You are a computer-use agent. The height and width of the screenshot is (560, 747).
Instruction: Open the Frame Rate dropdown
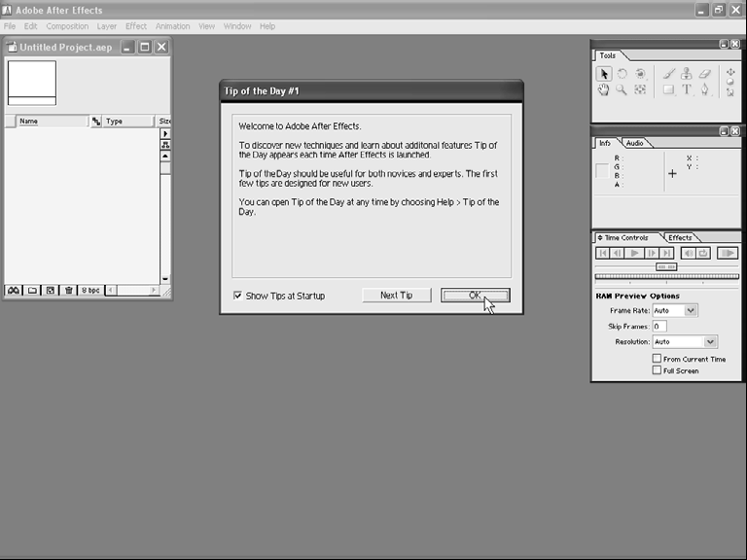[x=691, y=310]
